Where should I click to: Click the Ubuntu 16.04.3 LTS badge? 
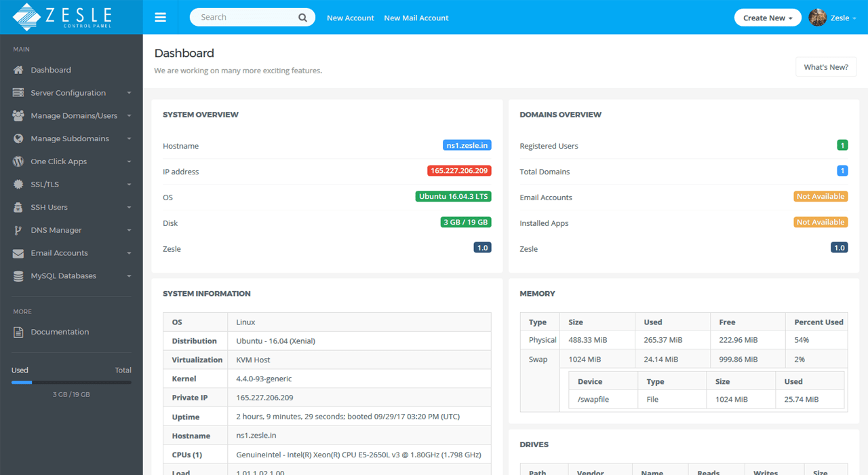coord(453,197)
